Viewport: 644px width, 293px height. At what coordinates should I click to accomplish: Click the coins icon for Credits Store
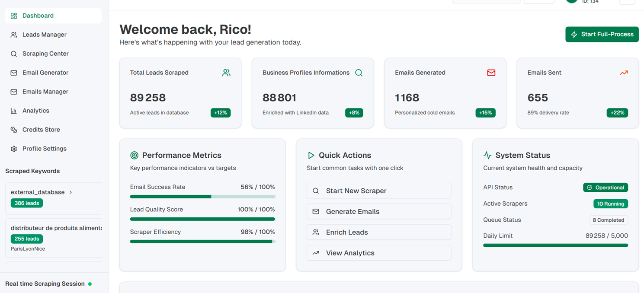(x=14, y=130)
